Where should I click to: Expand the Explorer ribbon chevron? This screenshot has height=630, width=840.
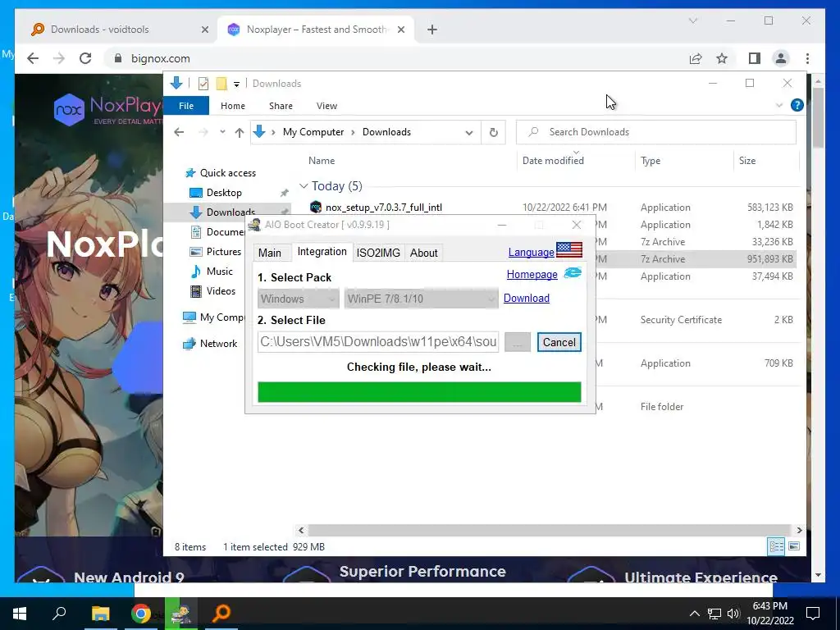[779, 105]
